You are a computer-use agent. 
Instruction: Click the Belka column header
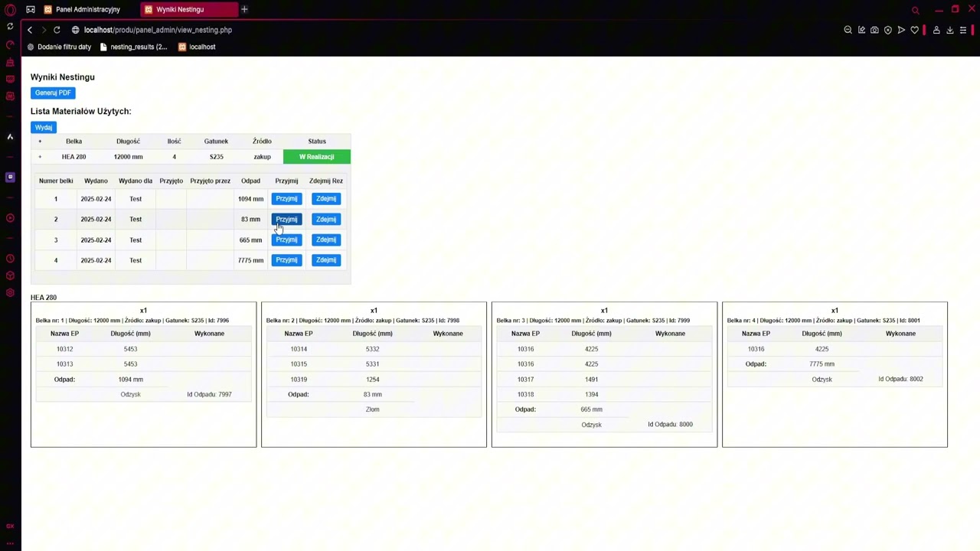[x=73, y=141]
